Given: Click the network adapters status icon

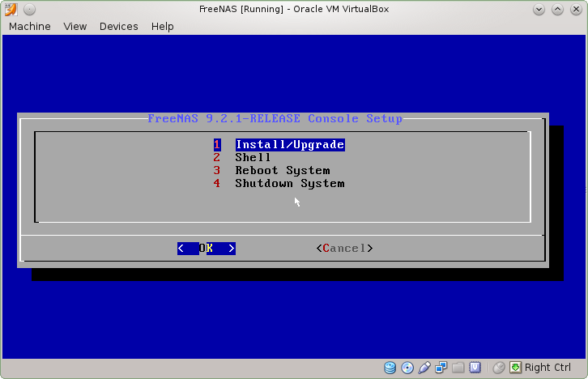Looking at the screenshot, I should [441, 368].
